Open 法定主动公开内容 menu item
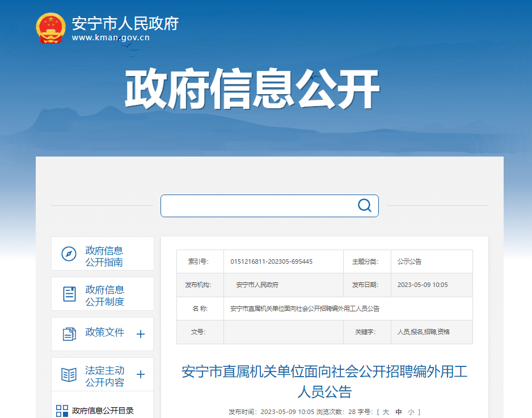 click(103, 374)
